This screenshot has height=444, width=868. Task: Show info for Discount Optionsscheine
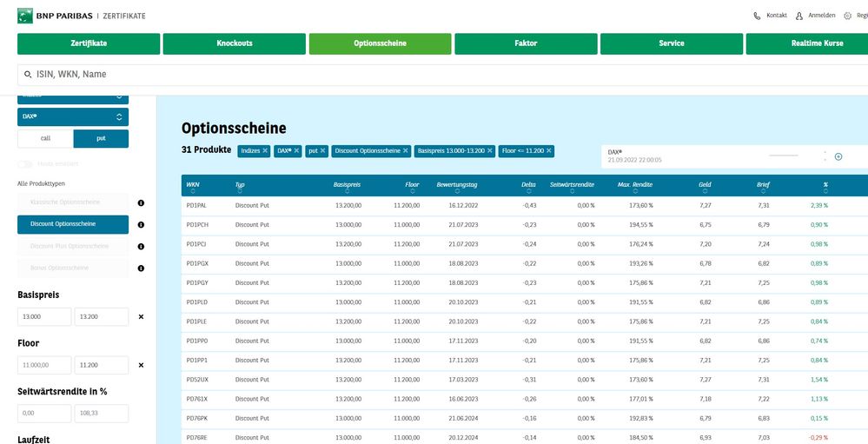point(141,225)
